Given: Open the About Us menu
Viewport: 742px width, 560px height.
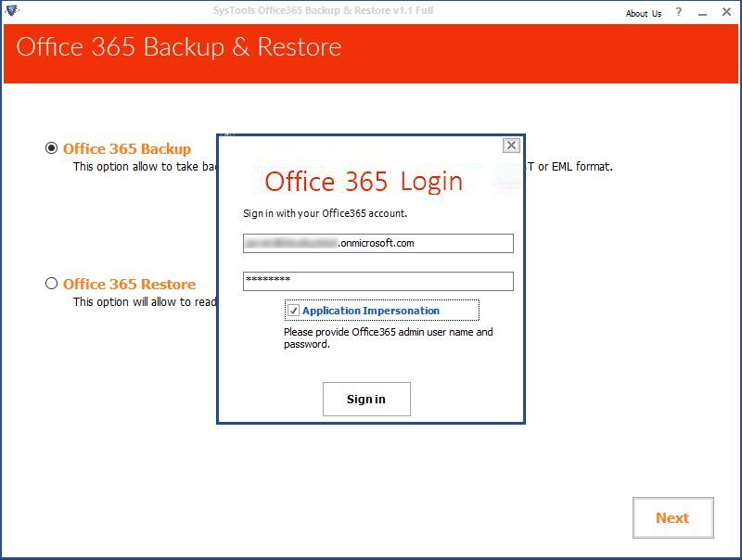Looking at the screenshot, I should [x=644, y=13].
